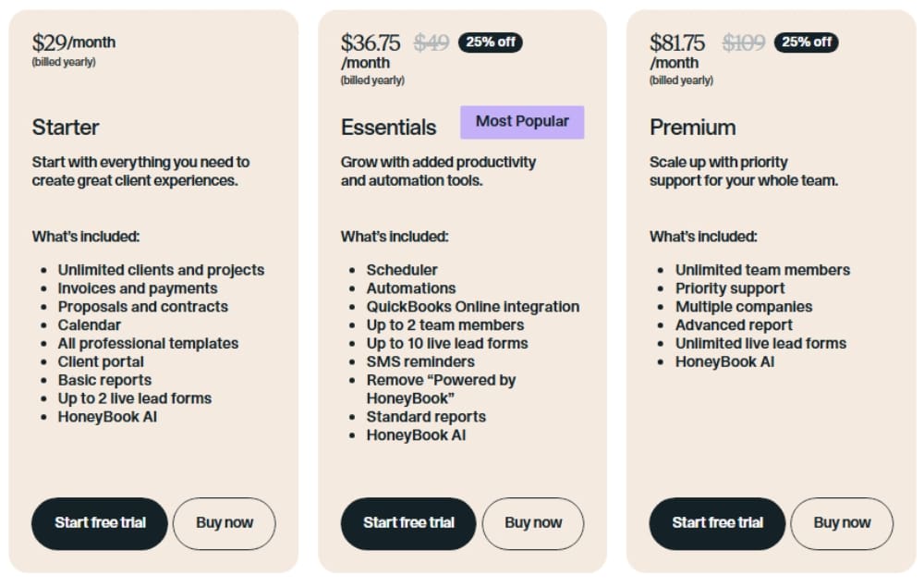Viewport: 924px width, 587px height.
Task: Click the 25% off badge on Essentials
Action: 491,42
